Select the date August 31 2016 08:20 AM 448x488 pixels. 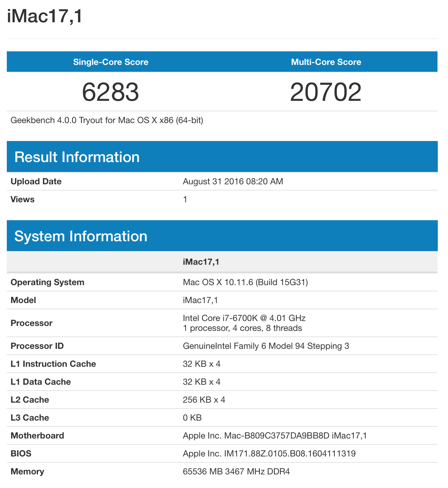233,181
